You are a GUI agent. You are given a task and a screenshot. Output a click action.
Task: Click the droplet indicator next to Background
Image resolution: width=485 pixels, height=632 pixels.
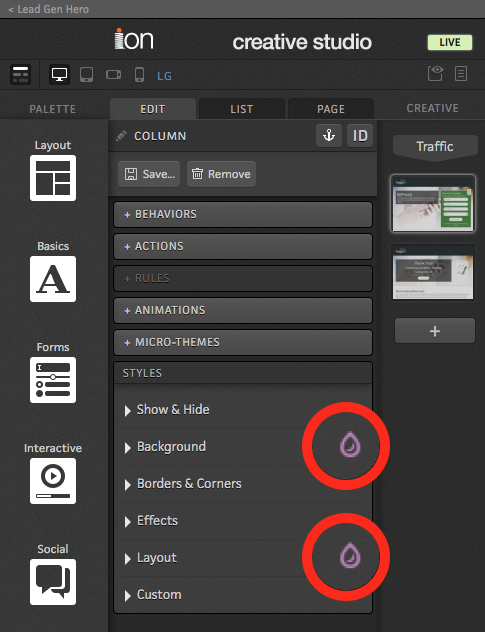tap(350, 445)
